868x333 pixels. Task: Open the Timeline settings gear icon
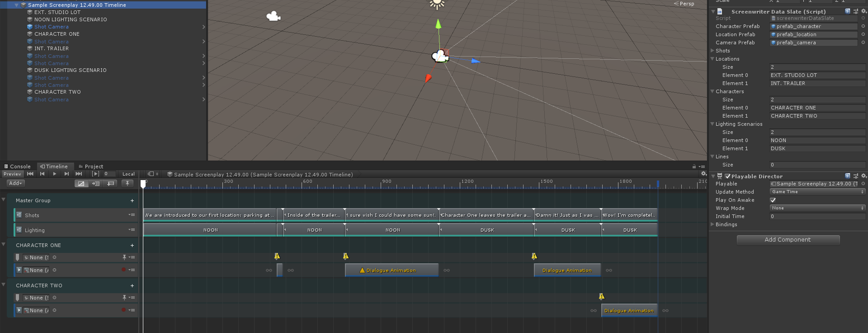(703, 174)
